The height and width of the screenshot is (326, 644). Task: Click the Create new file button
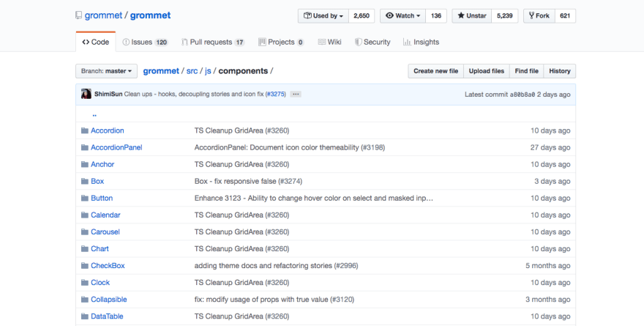coord(435,71)
